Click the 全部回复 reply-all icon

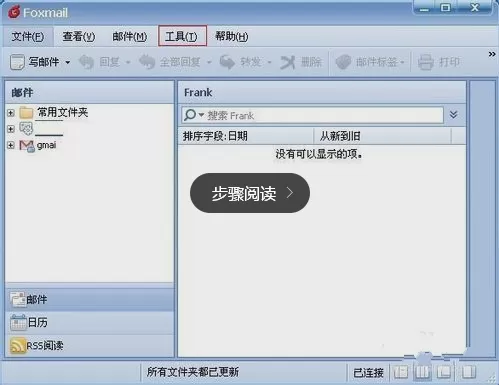click(147, 62)
